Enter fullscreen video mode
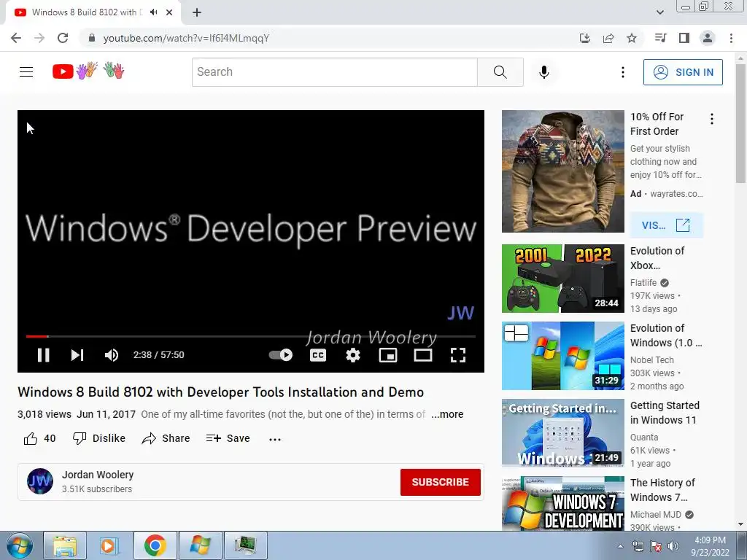This screenshot has width=747, height=560. 458,355
